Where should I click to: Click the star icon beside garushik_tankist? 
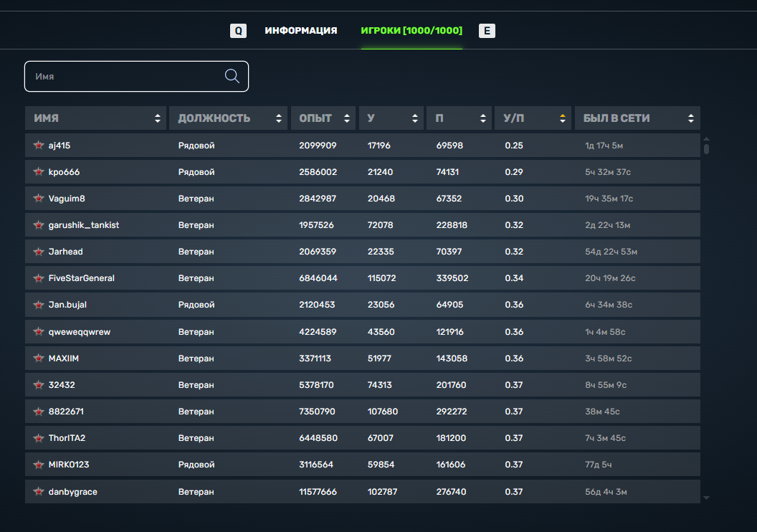tap(39, 224)
